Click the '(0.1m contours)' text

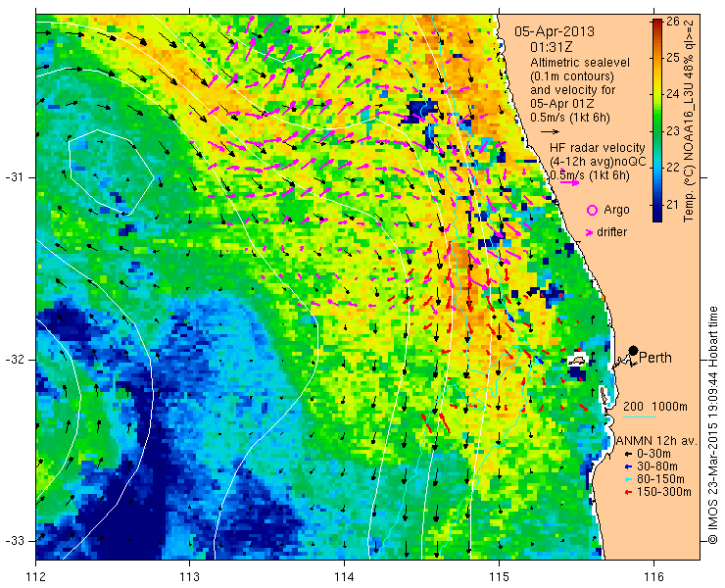(x=572, y=75)
